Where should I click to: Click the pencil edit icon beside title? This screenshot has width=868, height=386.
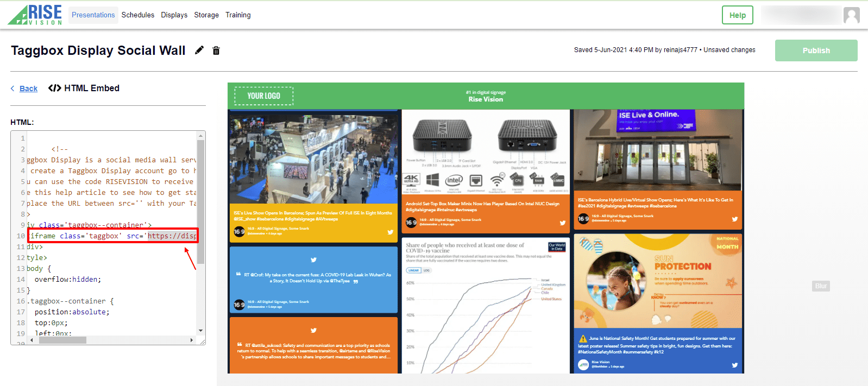(199, 50)
